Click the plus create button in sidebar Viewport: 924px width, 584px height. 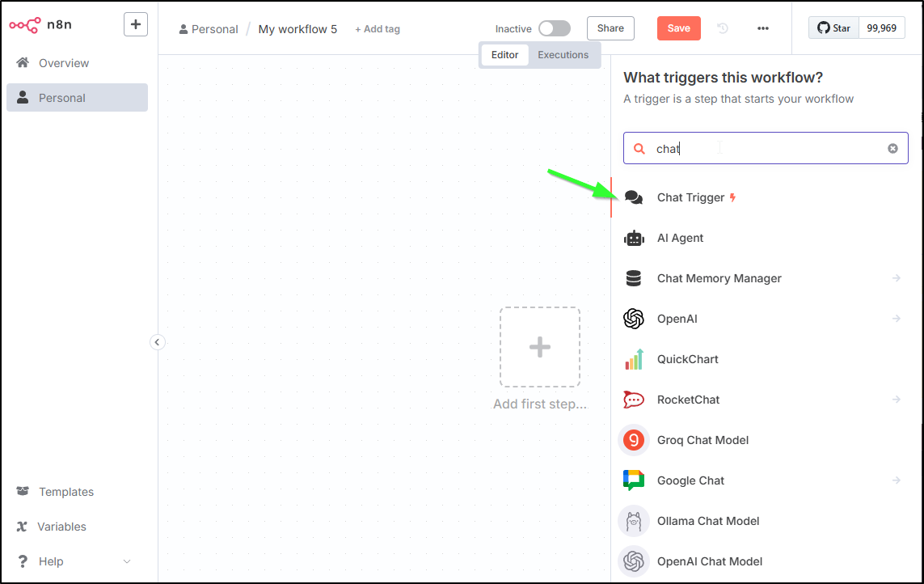pos(136,24)
